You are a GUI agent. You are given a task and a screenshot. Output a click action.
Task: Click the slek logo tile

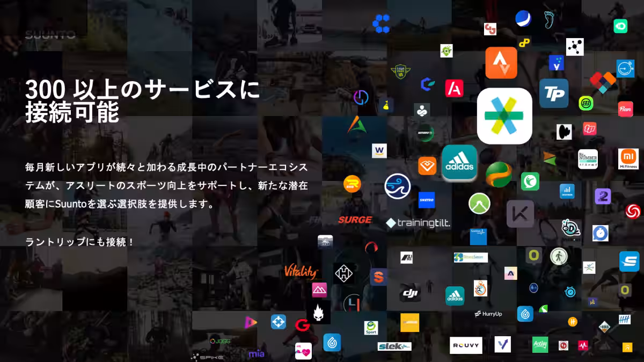[x=394, y=346]
